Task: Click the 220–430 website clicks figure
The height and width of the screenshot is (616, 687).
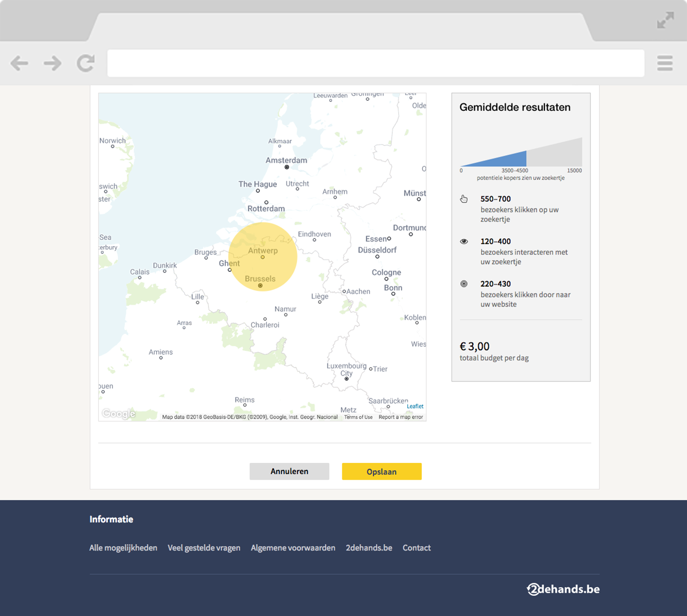Action: [x=495, y=284]
